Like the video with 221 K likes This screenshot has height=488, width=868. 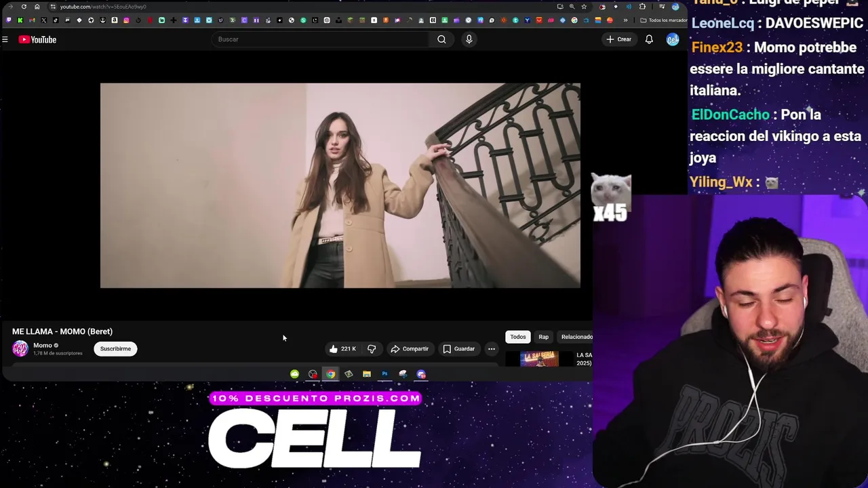(x=342, y=349)
